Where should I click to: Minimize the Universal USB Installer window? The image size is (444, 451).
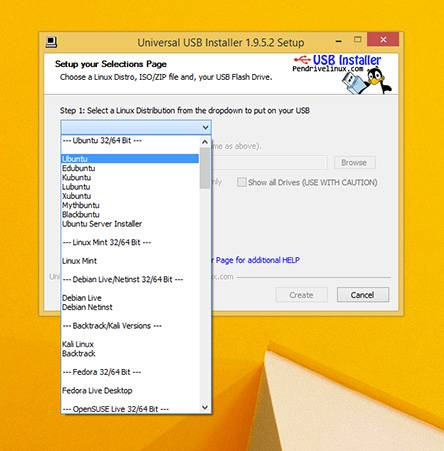coord(339,41)
